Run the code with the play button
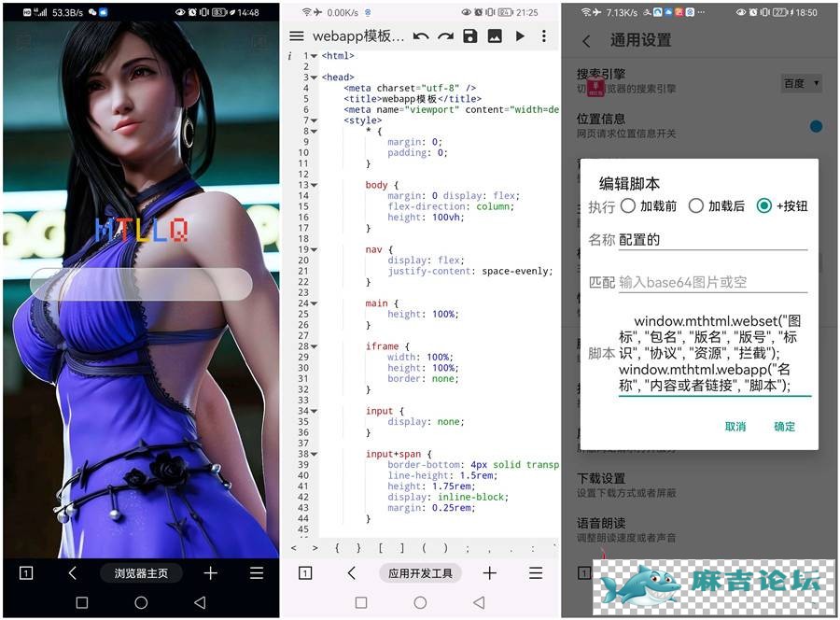The width and height of the screenshot is (840, 620). (520, 35)
